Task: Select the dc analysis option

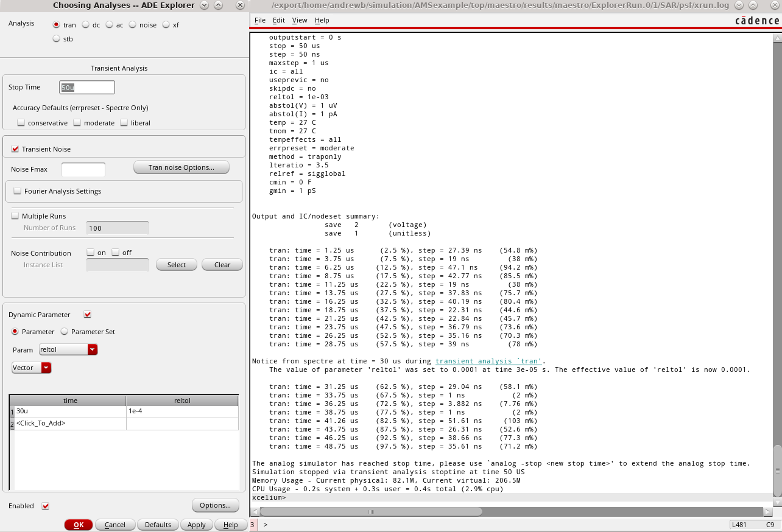Action: click(86, 26)
